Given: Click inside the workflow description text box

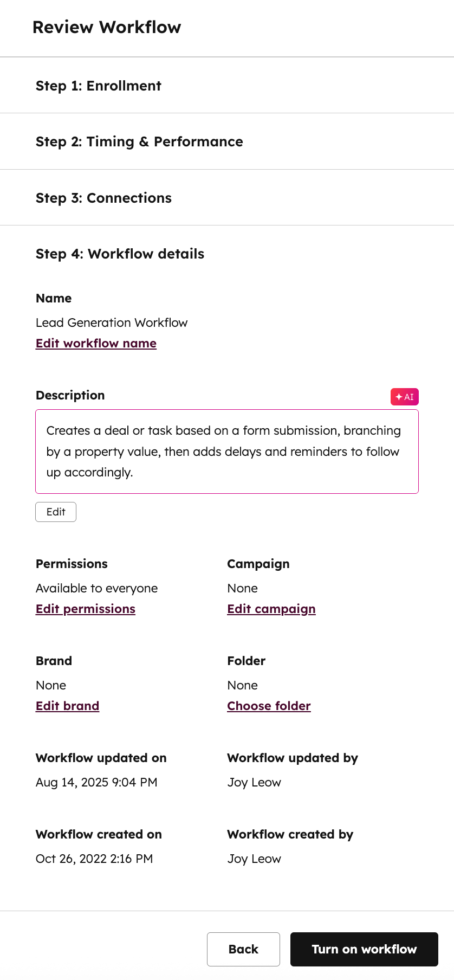Looking at the screenshot, I should coord(227,451).
